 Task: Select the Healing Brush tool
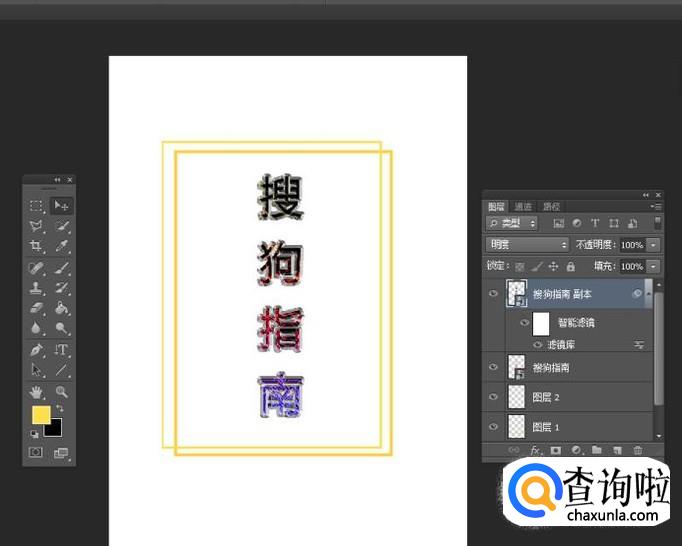coord(37,268)
